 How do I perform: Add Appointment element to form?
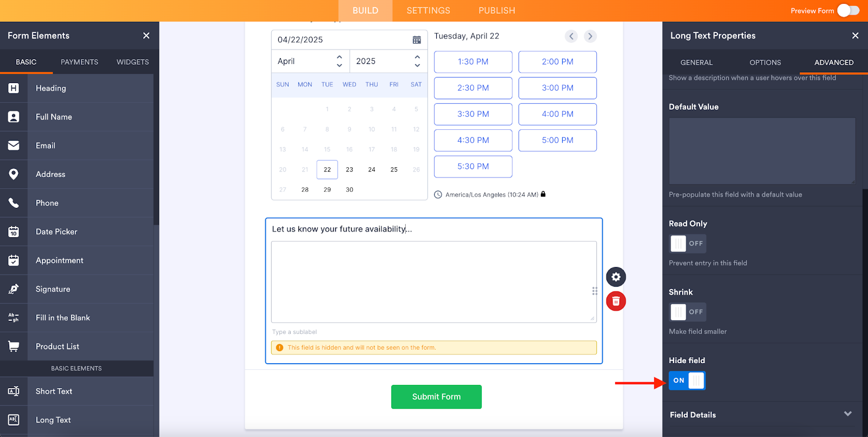point(59,261)
